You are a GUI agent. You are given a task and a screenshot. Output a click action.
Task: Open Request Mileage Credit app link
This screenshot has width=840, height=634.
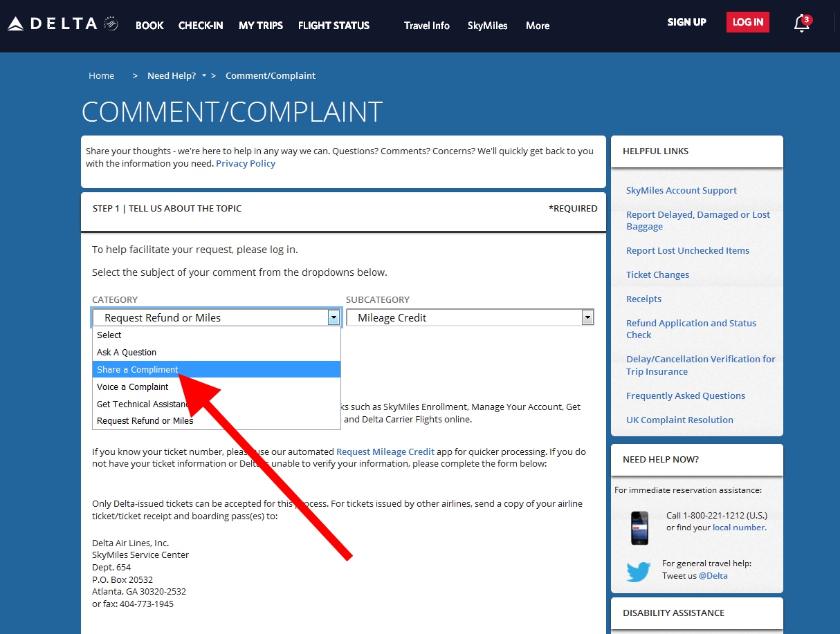click(385, 452)
